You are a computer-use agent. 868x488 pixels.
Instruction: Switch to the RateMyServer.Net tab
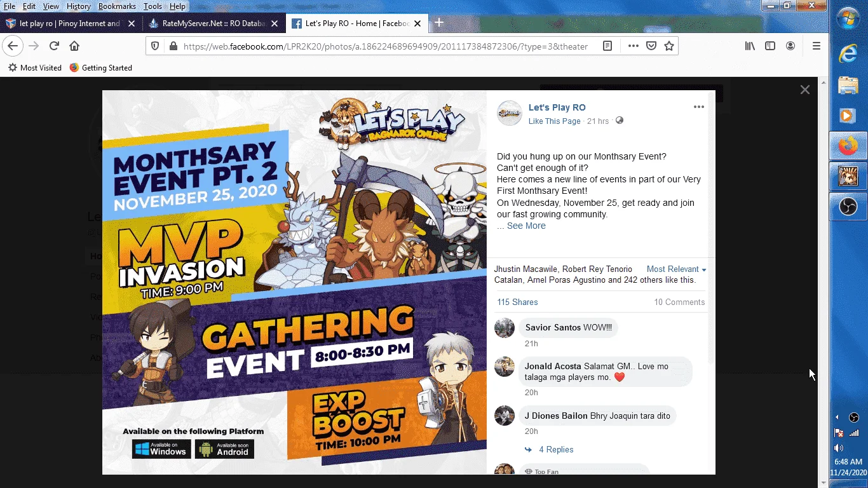point(213,24)
